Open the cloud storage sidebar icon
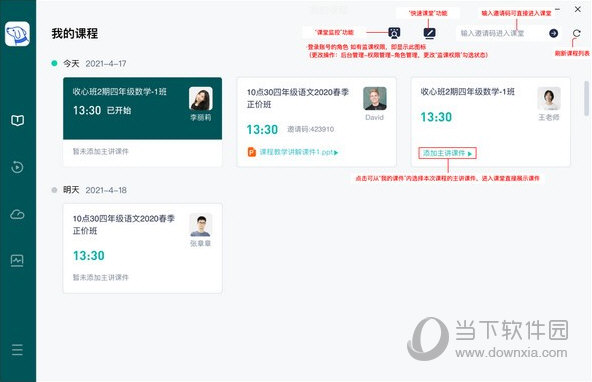Image resolution: width=592 pixels, height=382 pixels. (17, 214)
